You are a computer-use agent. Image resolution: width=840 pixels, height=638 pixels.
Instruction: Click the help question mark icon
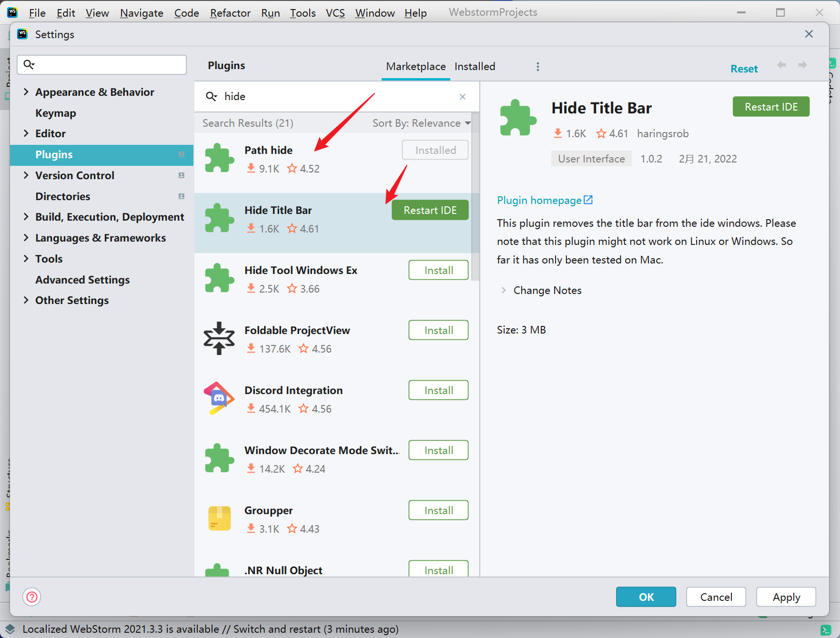click(x=32, y=597)
